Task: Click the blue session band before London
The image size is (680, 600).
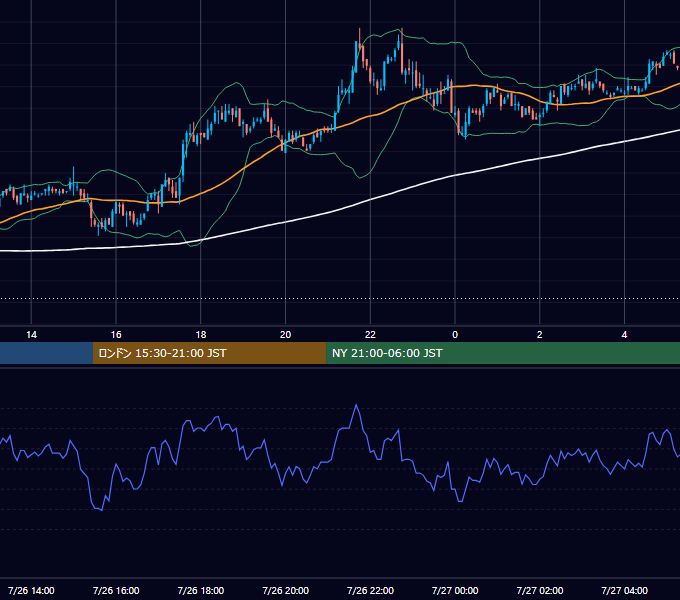Action: click(46, 353)
